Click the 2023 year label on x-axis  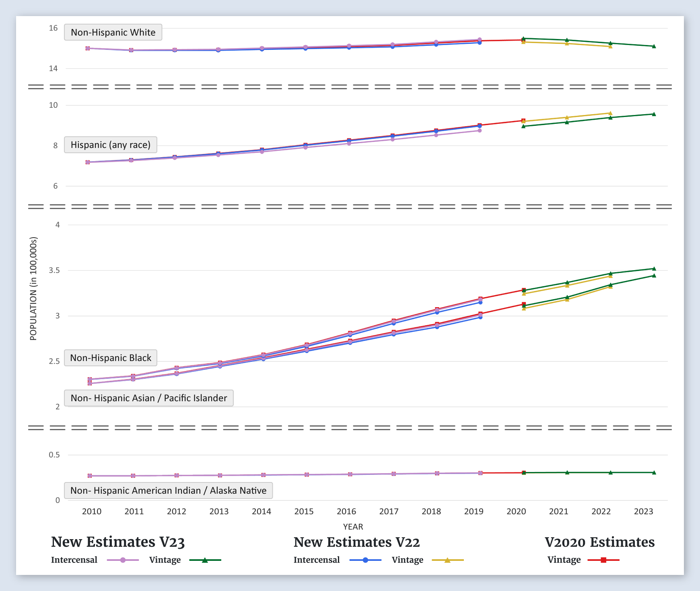(643, 511)
